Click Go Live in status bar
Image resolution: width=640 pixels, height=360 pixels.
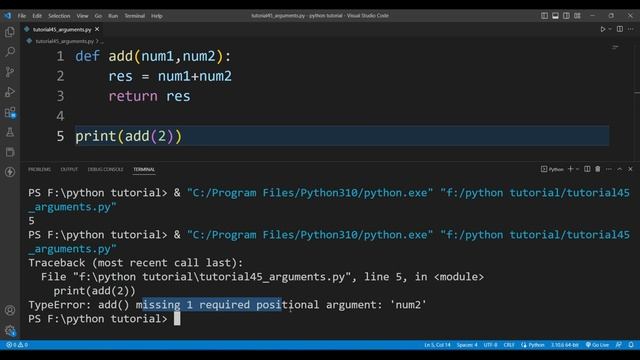[597, 345]
